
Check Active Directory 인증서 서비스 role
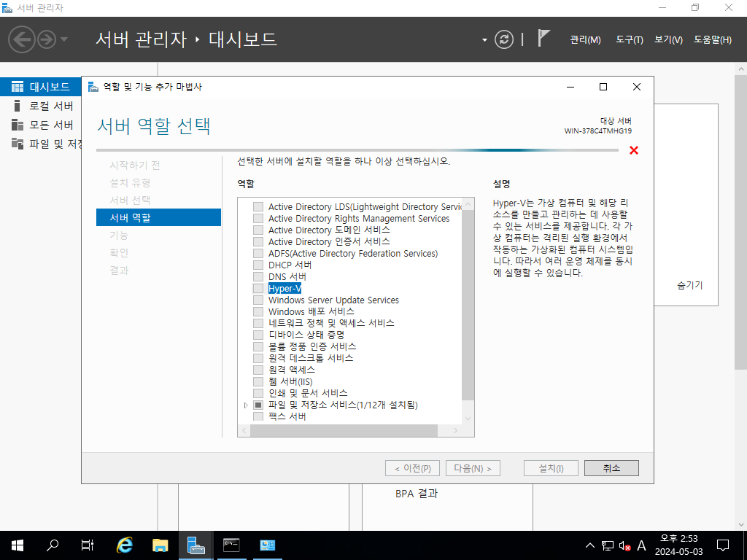tap(258, 242)
